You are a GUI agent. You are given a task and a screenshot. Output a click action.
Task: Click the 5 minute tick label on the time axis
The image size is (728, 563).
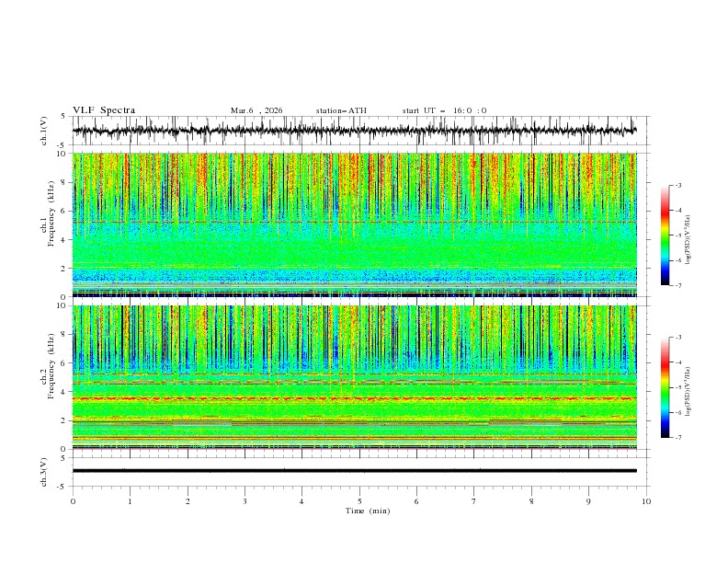click(359, 501)
